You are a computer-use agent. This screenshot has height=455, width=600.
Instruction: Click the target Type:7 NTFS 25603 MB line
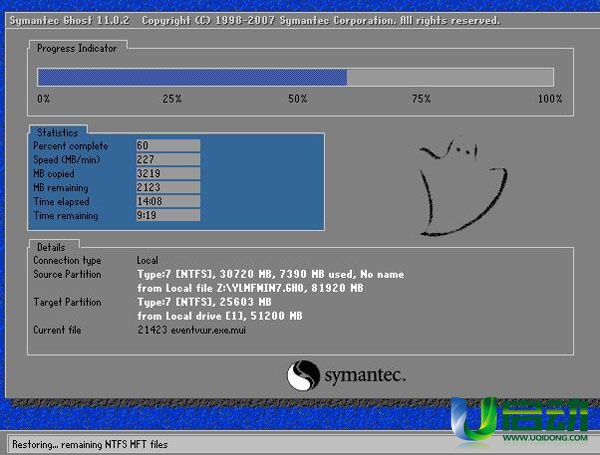pos(204,302)
